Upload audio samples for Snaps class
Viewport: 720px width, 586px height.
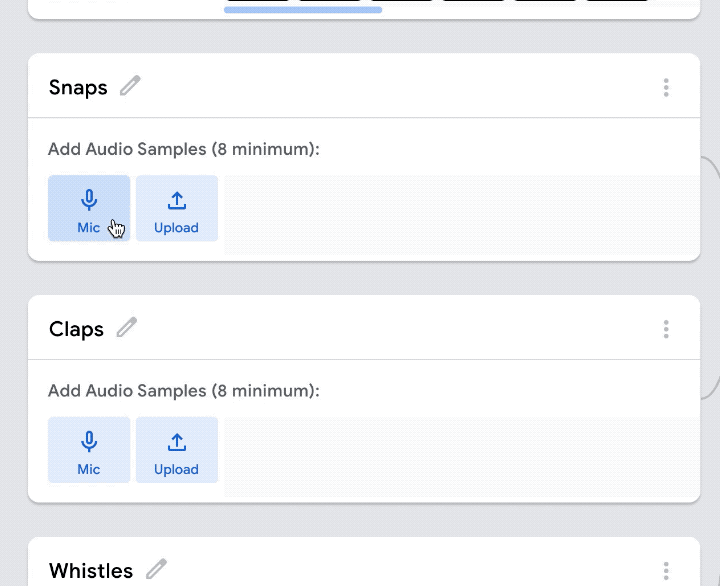pyautogui.click(x=177, y=208)
